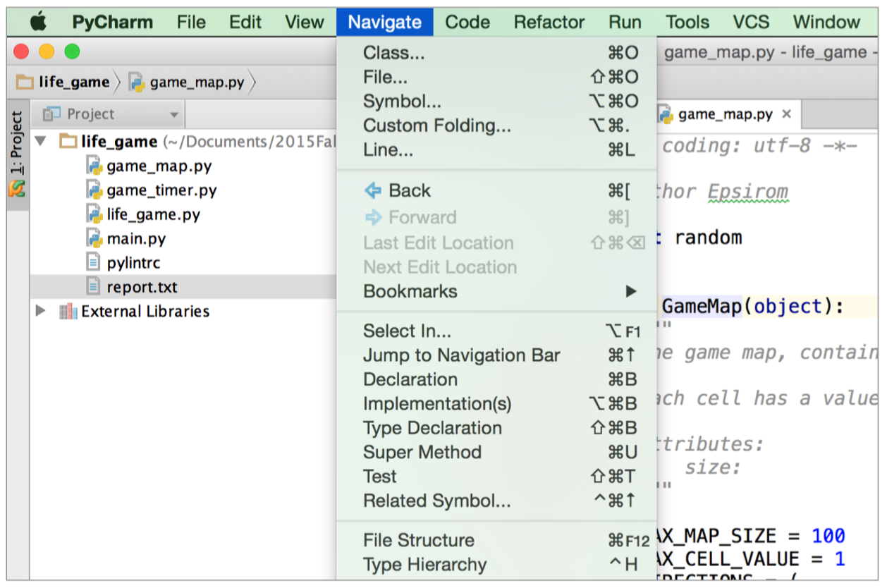887x588 pixels.
Task: Click life_game in the breadcrumb bar
Action: pyautogui.click(x=74, y=82)
